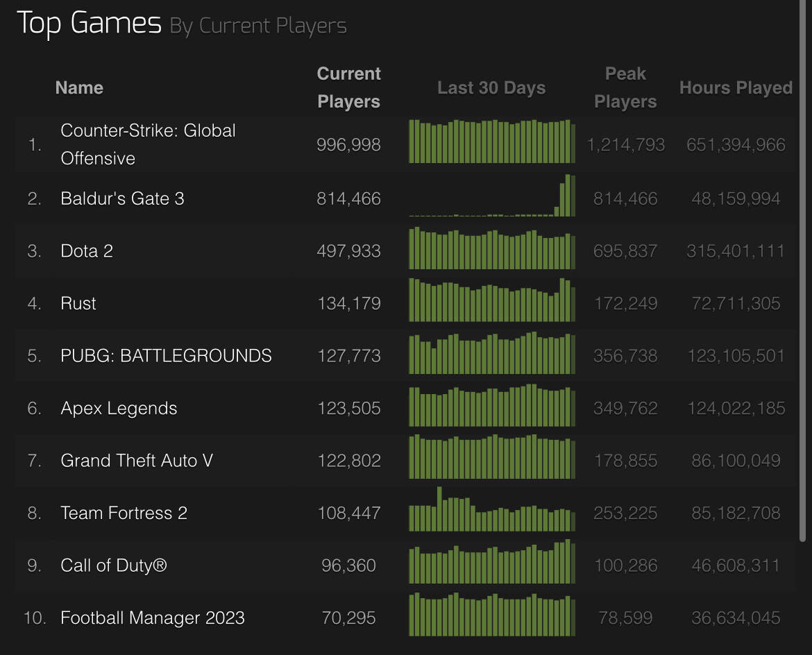The width and height of the screenshot is (812, 655).
Task: Select hours played value 315,401,111
Action: coord(736,251)
